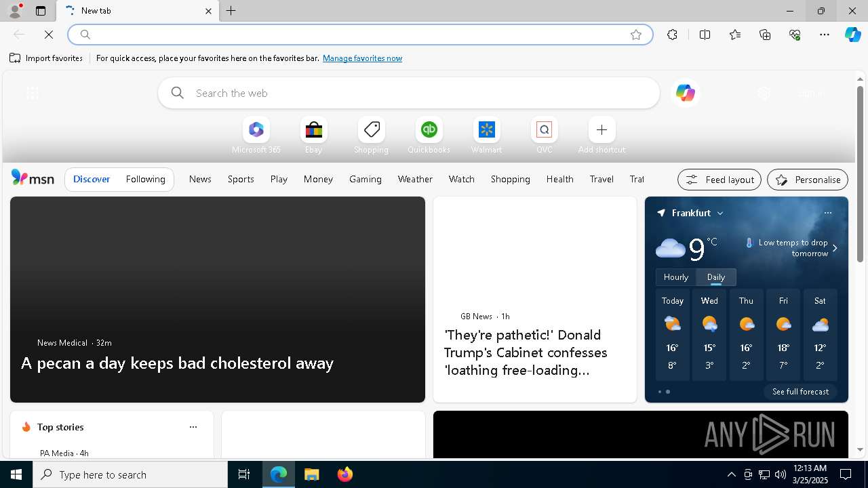Open the Collections icon
The width and height of the screenshot is (868, 488).
coord(765,35)
